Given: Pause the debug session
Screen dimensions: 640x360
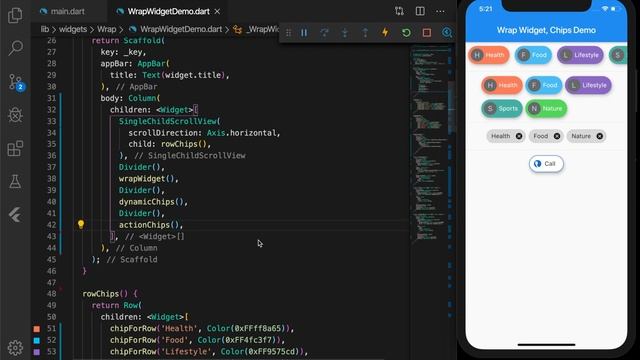Looking at the screenshot, I should pos(304,33).
